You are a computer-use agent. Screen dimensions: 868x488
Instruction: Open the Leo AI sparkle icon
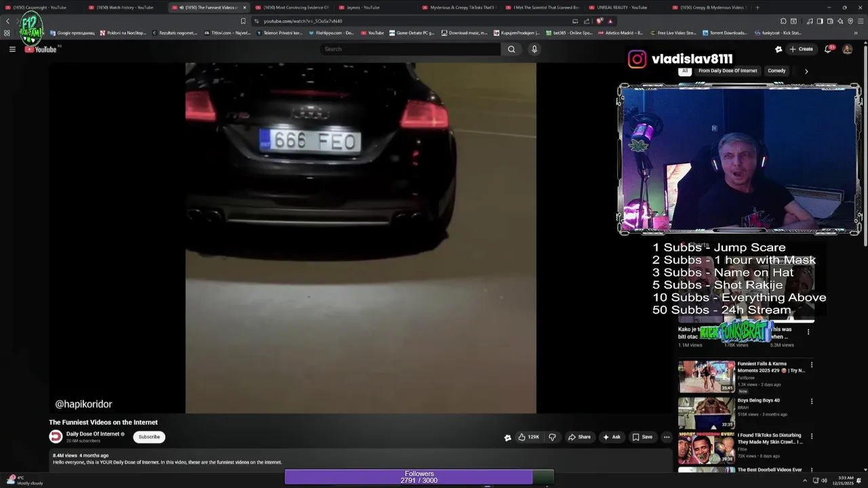(840, 21)
